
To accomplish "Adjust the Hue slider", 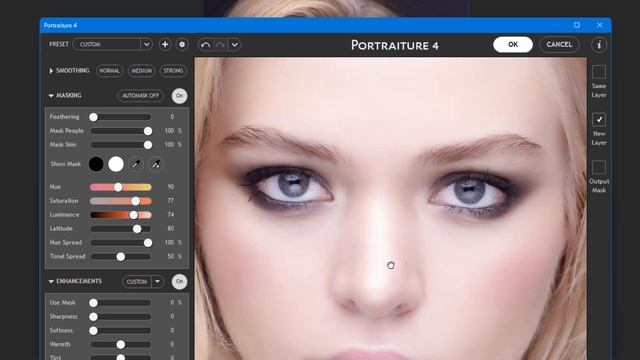I will pos(120,187).
